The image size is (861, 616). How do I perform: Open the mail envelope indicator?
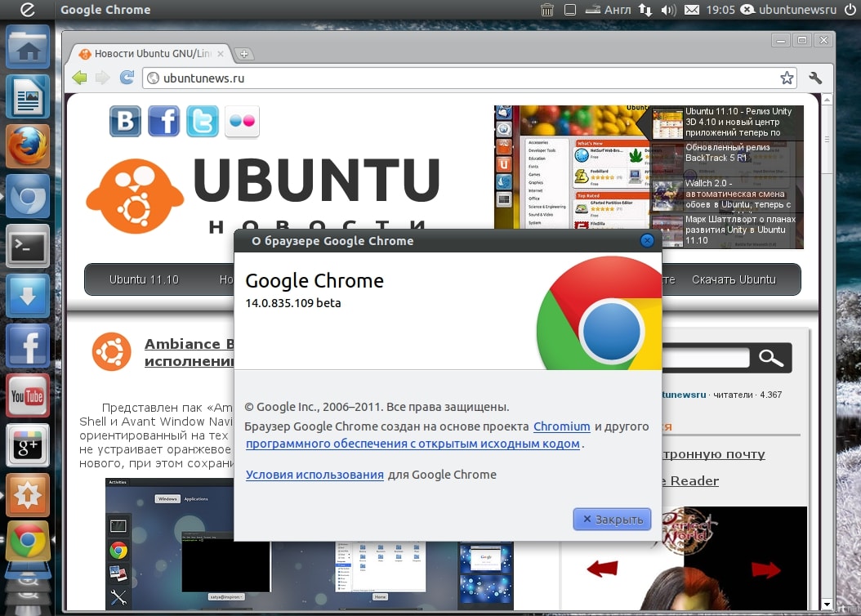[692, 9]
